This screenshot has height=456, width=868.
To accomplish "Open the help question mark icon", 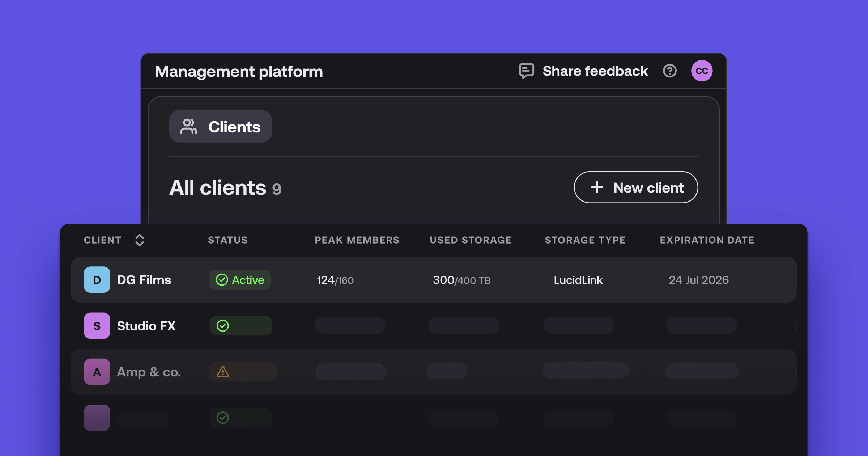I will coord(669,71).
